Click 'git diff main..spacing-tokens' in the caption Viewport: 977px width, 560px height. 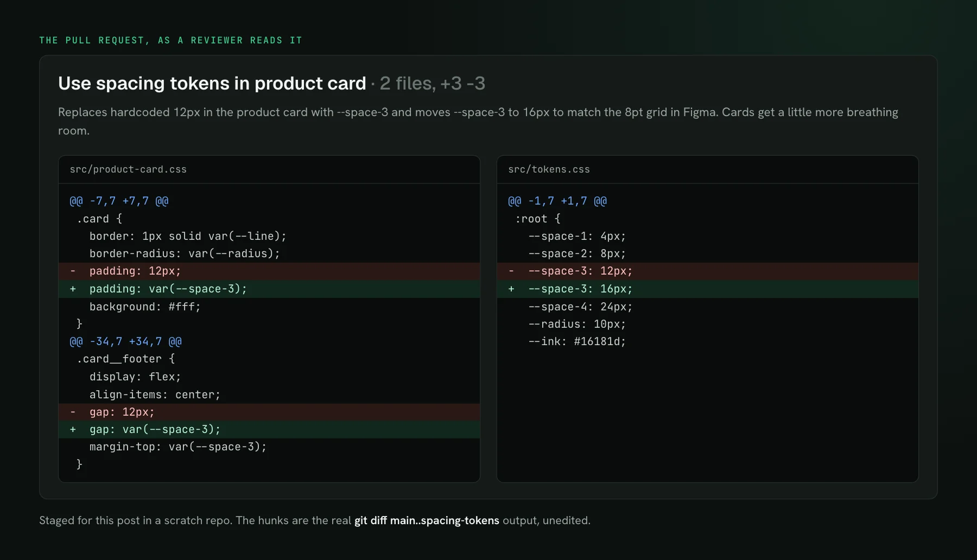427,520
